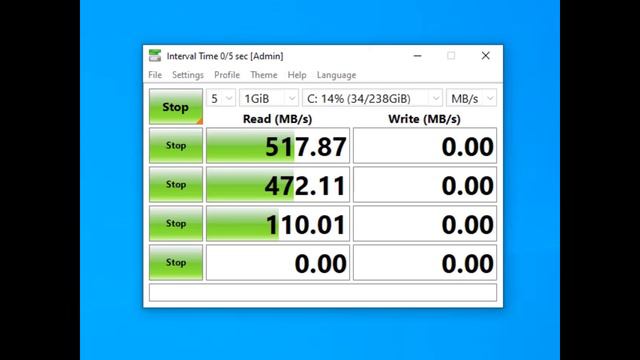Open the Theme menu
Viewport: 640px width, 360px height.
(x=264, y=75)
